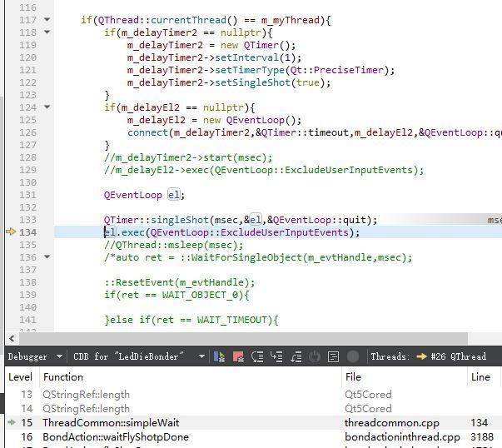Select ThreadCommon::simpleWait stack frame

(x=111, y=423)
